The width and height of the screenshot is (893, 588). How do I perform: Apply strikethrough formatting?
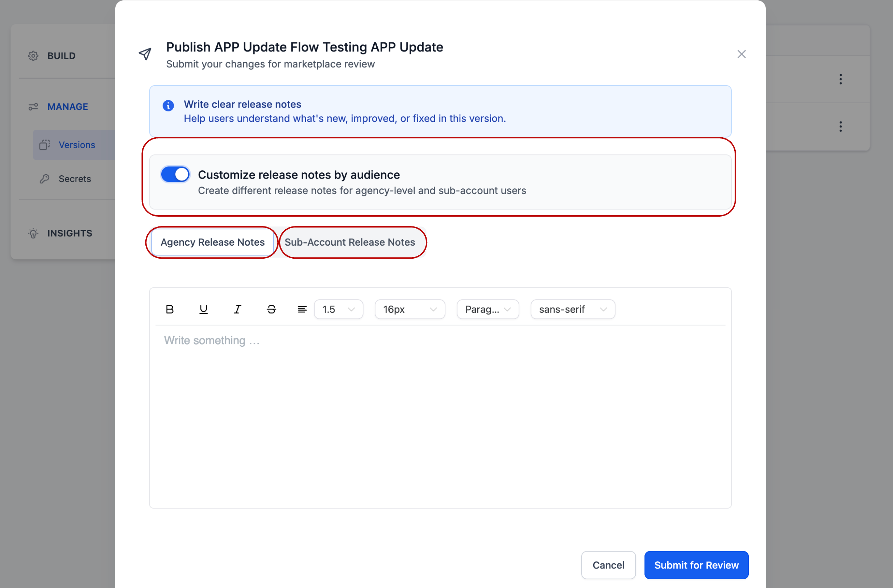[271, 309]
